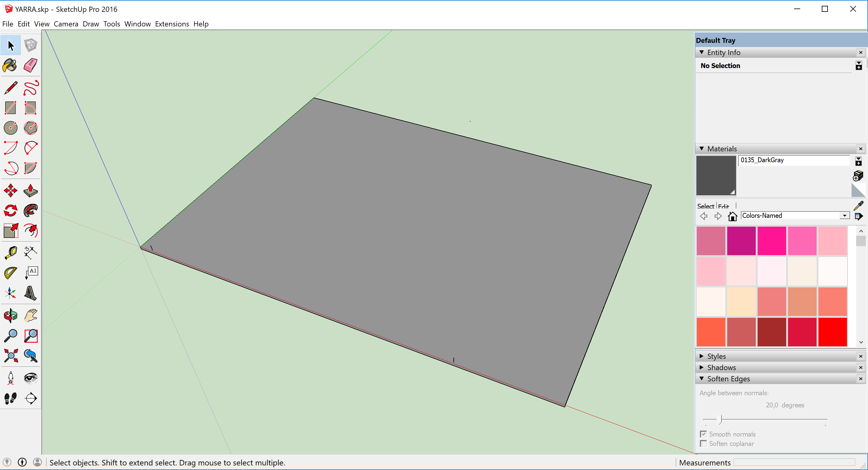Select the Make Component tool

point(31,46)
